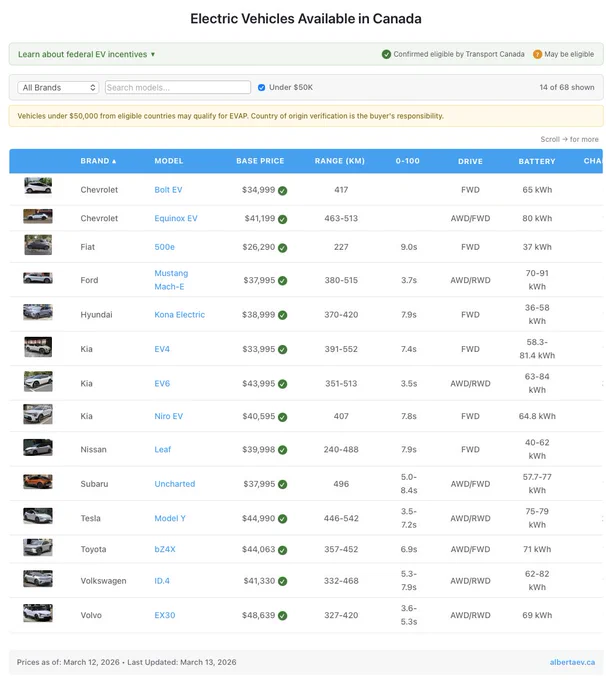Open the Tesla Model Y link
The width and height of the screenshot is (606, 680).
pos(170,519)
